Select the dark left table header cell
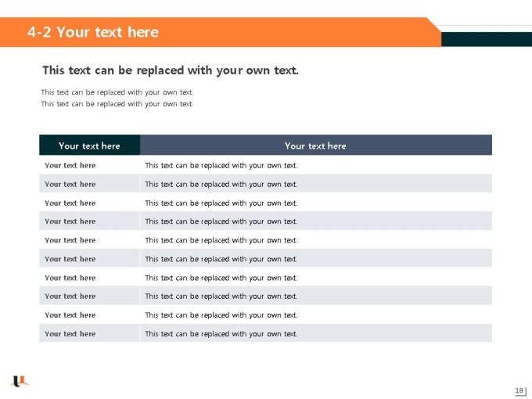532x399 pixels. 89,146
